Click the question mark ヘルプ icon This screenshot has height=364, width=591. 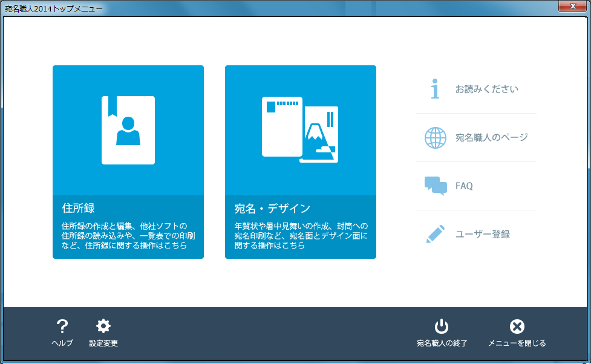coord(62,327)
